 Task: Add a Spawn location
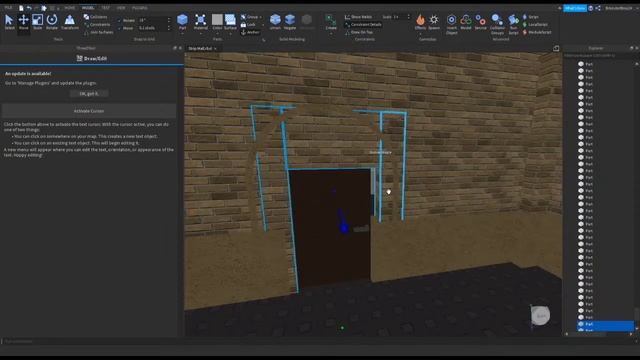pyautogui.click(x=434, y=22)
